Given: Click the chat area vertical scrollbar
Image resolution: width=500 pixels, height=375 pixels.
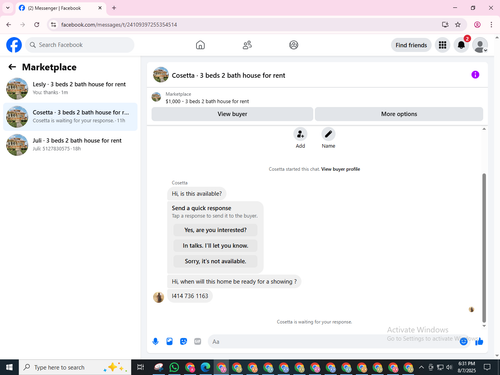Looking at the screenshot, I should click(484, 248).
